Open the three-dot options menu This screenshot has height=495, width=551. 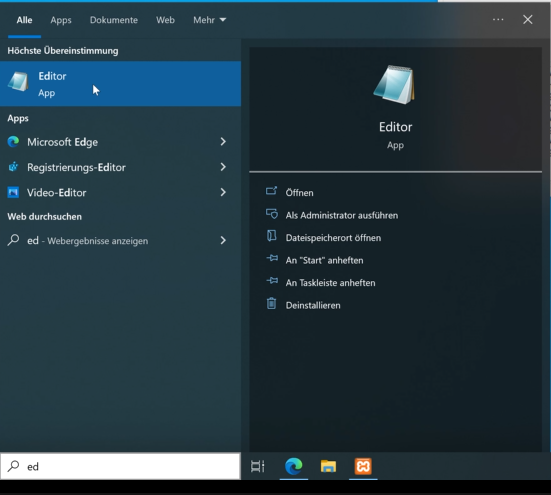498,20
